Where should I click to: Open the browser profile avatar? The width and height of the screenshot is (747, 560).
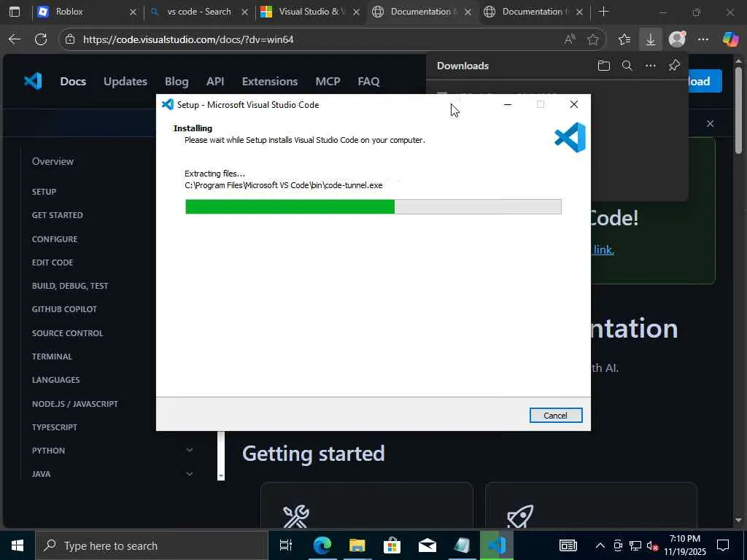click(x=677, y=39)
